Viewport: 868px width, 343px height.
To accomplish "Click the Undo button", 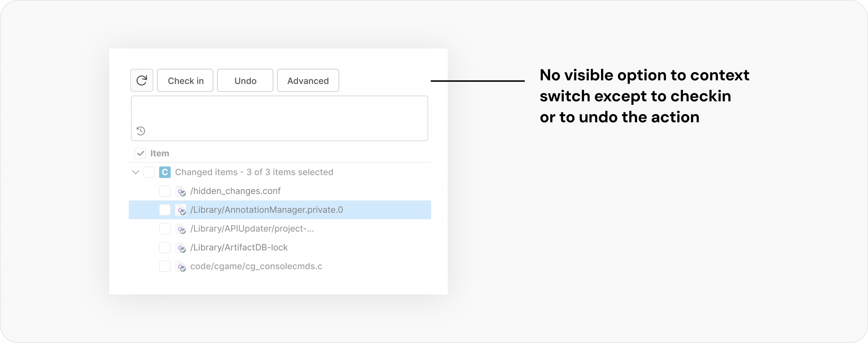I will point(245,80).
